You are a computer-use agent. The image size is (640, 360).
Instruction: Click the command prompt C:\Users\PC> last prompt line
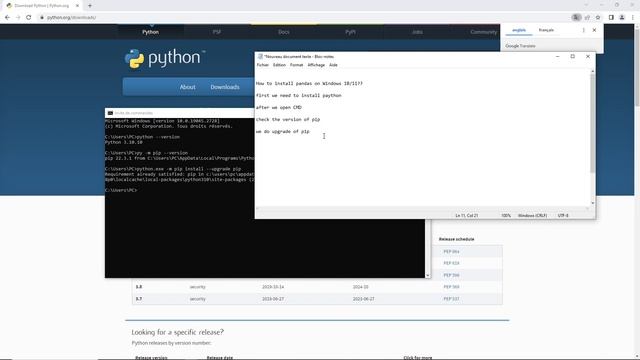(121, 190)
